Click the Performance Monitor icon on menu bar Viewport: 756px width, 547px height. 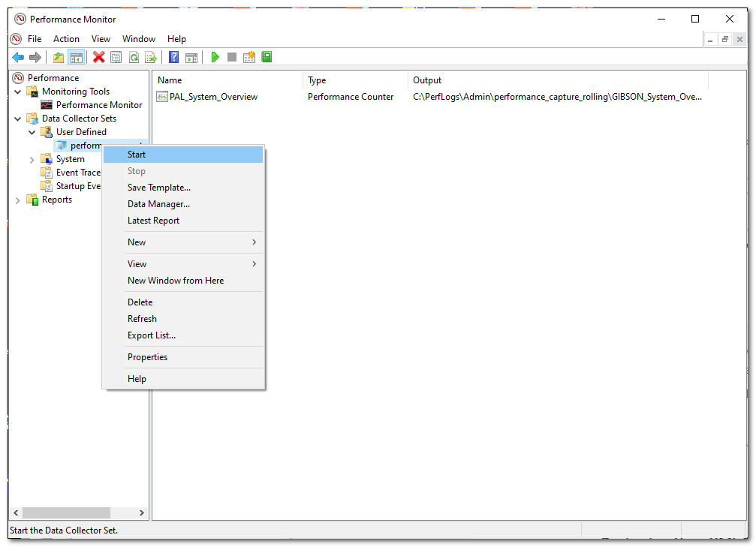(x=16, y=38)
